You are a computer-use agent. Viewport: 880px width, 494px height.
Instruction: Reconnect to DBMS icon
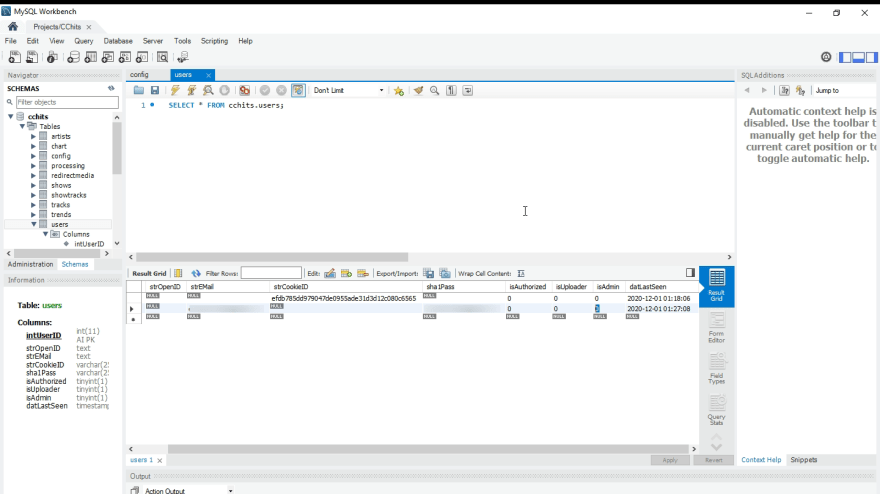coord(183,57)
